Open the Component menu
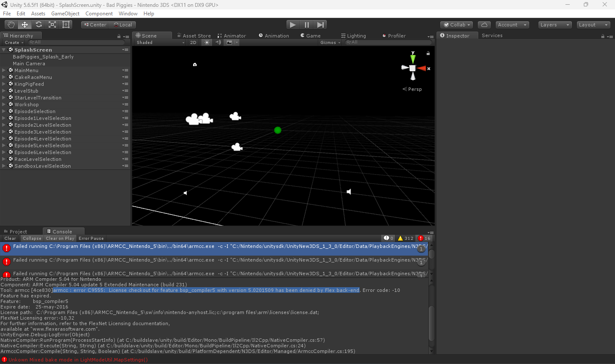Screen dimensions: 615x364 coord(99,14)
